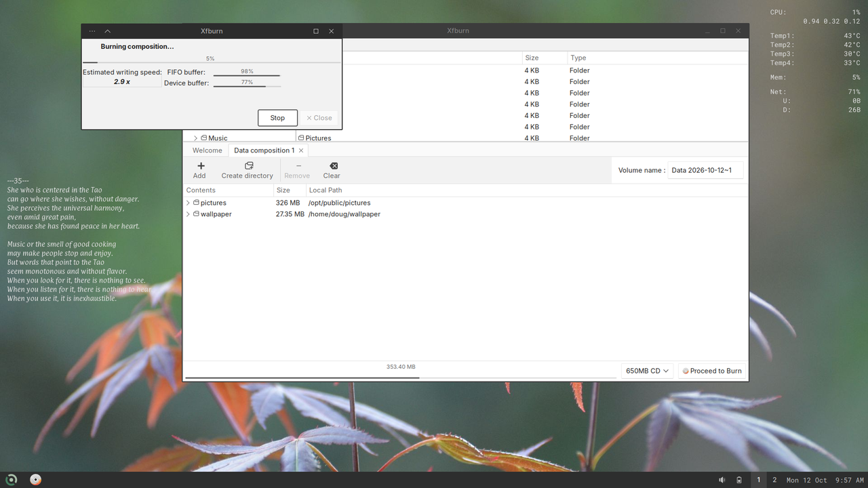Click the Add button label
The width and height of the screenshot is (868, 488).
[x=199, y=176]
